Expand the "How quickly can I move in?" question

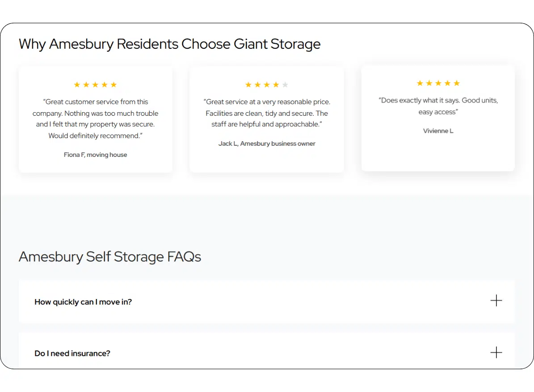83,302
